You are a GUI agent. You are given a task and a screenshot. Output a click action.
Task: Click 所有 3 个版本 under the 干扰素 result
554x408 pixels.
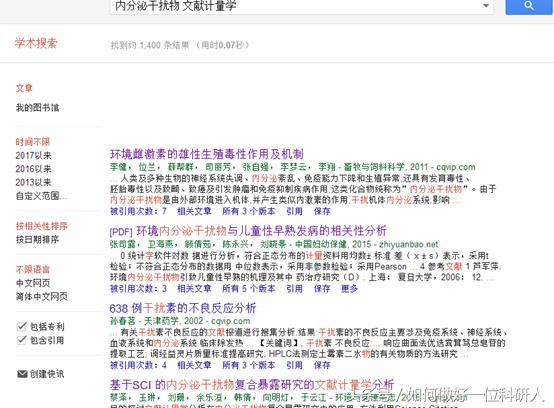click(249, 365)
